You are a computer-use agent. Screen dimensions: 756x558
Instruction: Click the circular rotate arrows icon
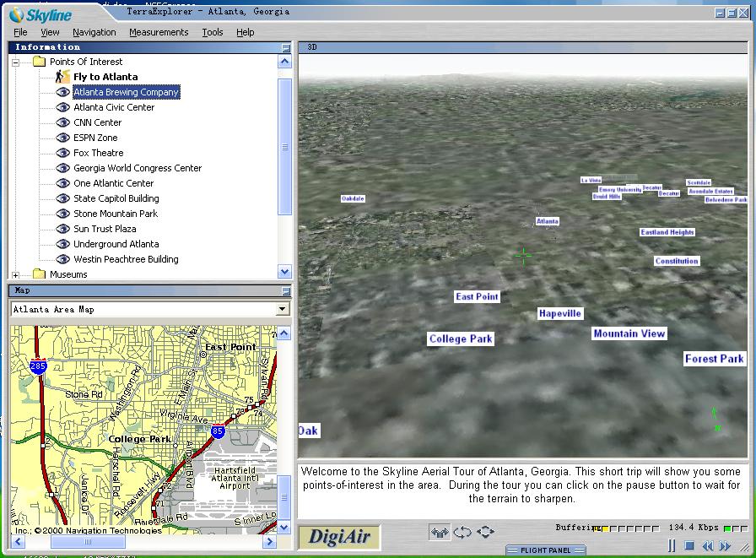(462, 533)
